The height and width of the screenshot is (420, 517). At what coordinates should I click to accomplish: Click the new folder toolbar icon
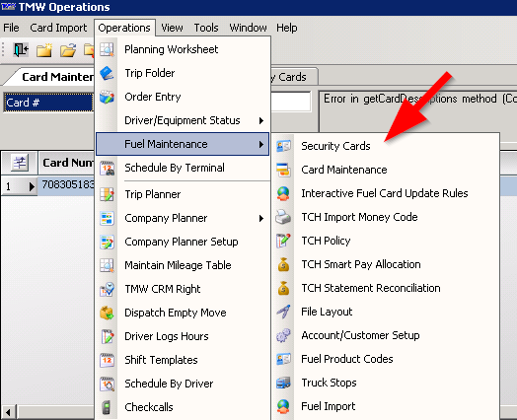click(44, 50)
